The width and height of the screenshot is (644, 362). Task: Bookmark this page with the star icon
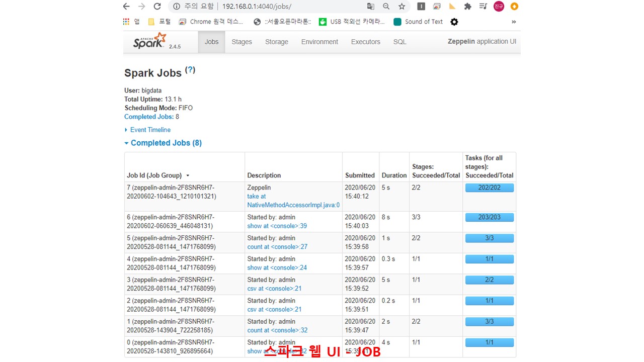[x=401, y=7]
